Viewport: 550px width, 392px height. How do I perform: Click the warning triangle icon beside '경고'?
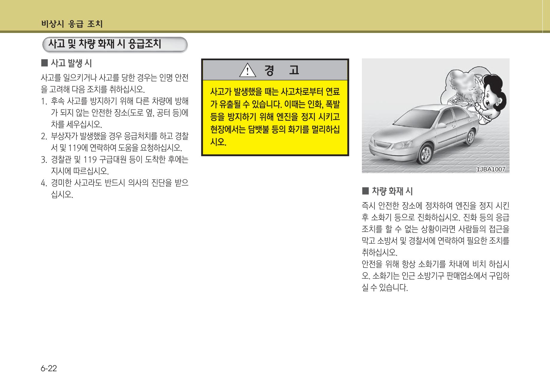247,70
